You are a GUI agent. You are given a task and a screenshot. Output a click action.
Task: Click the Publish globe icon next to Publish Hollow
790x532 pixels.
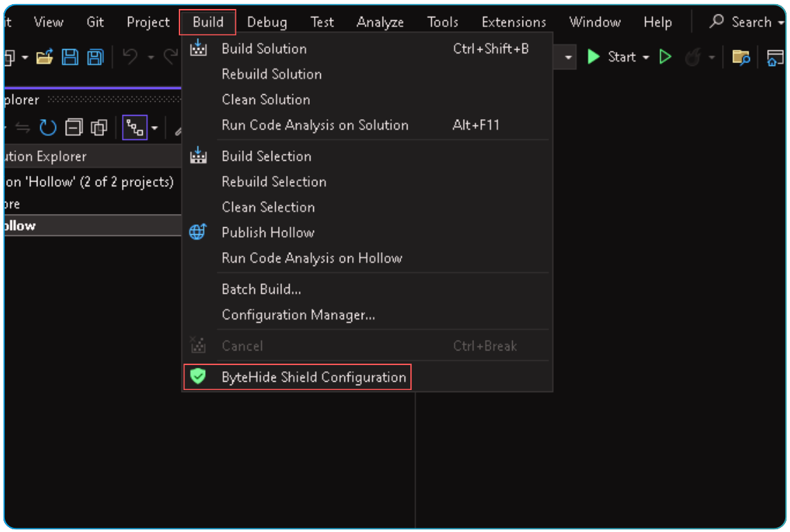198,232
